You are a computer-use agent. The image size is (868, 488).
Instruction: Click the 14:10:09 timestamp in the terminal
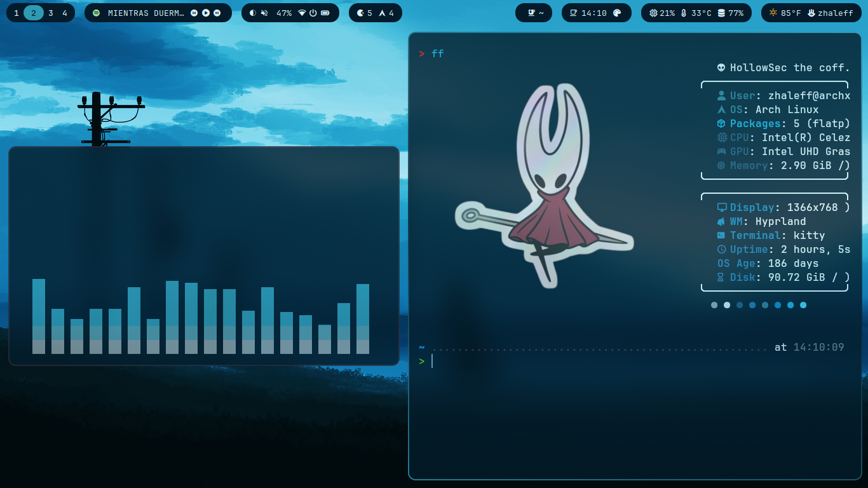click(818, 347)
